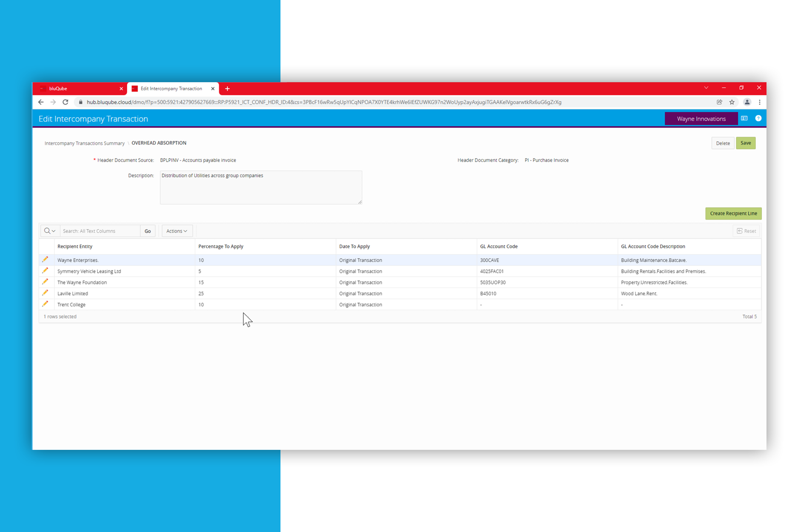The height and width of the screenshot is (532, 798).
Task: Click into the Search All Text Columns field
Action: click(100, 231)
